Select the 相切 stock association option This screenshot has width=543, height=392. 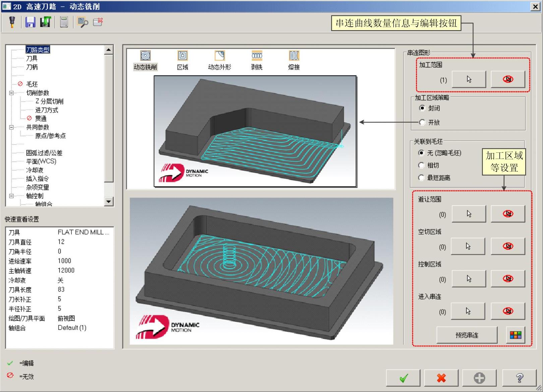click(x=422, y=165)
